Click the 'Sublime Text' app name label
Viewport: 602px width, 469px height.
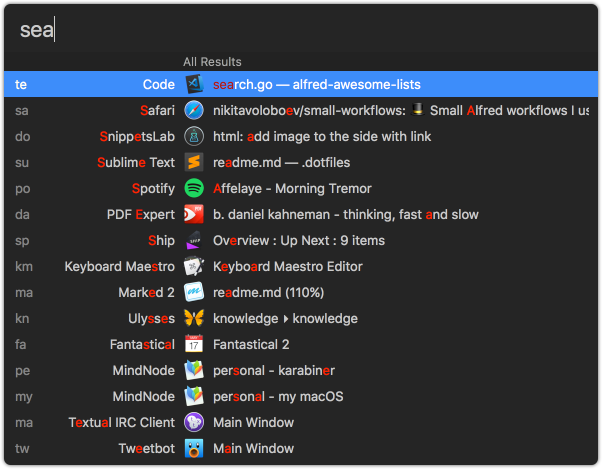[x=136, y=163]
